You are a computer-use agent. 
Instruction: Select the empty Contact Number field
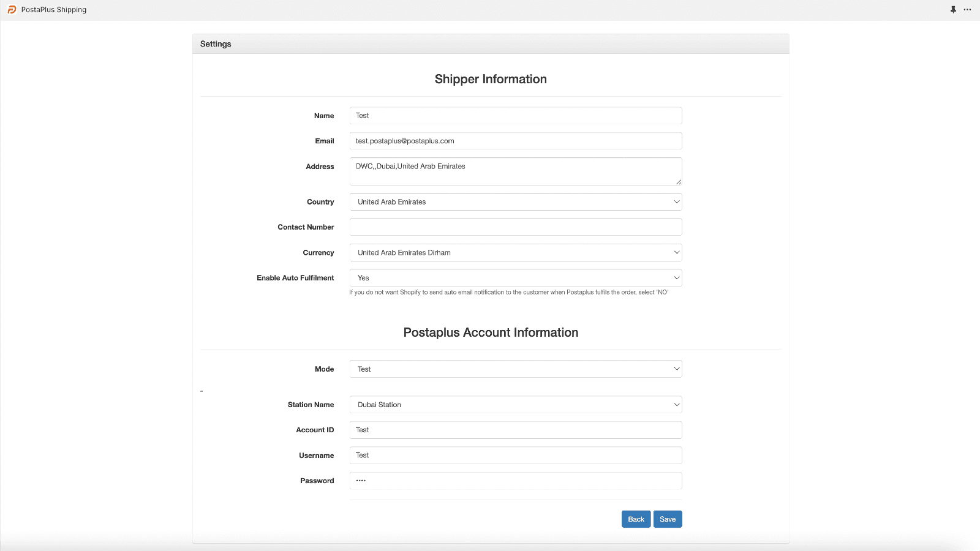(x=515, y=227)
